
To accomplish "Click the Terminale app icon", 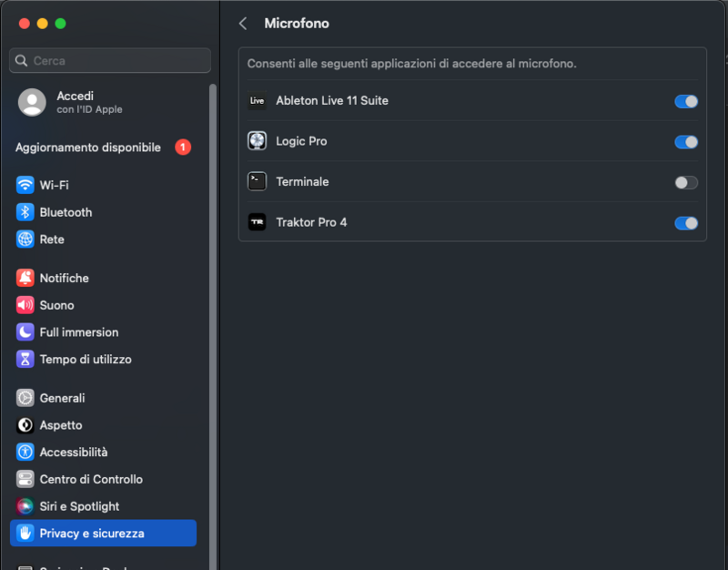I will 257,181.
